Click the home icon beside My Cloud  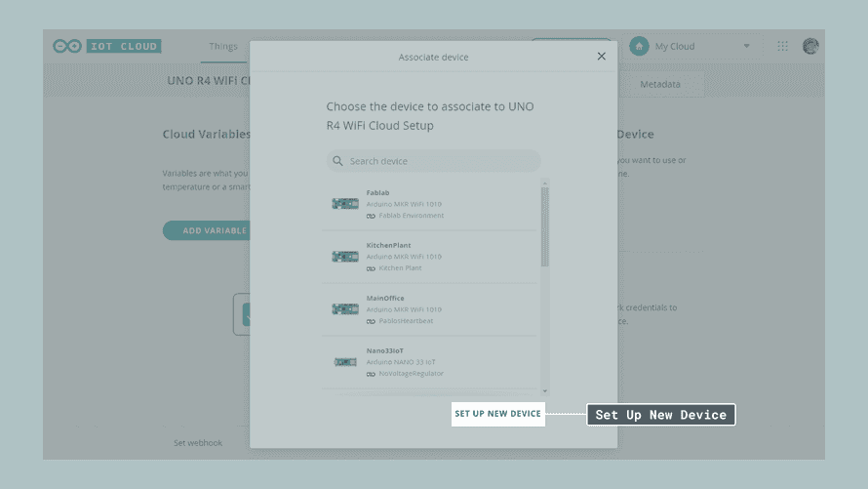click(639, 46)
